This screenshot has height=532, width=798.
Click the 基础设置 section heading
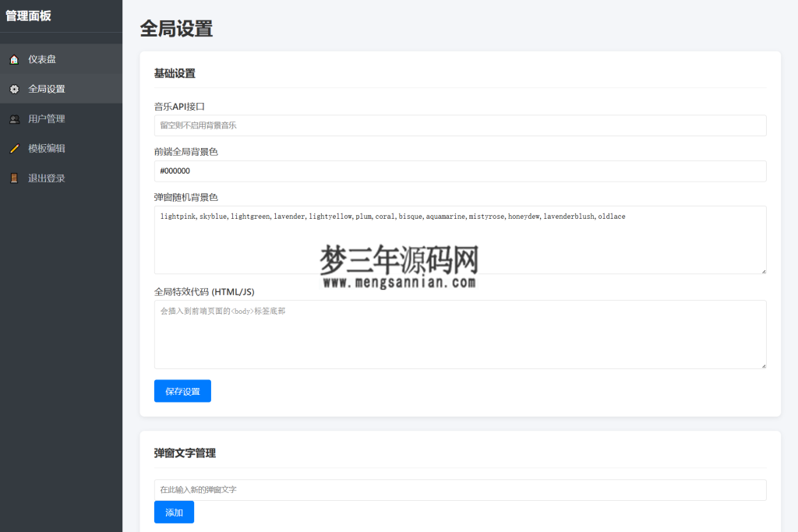point(175,73)
